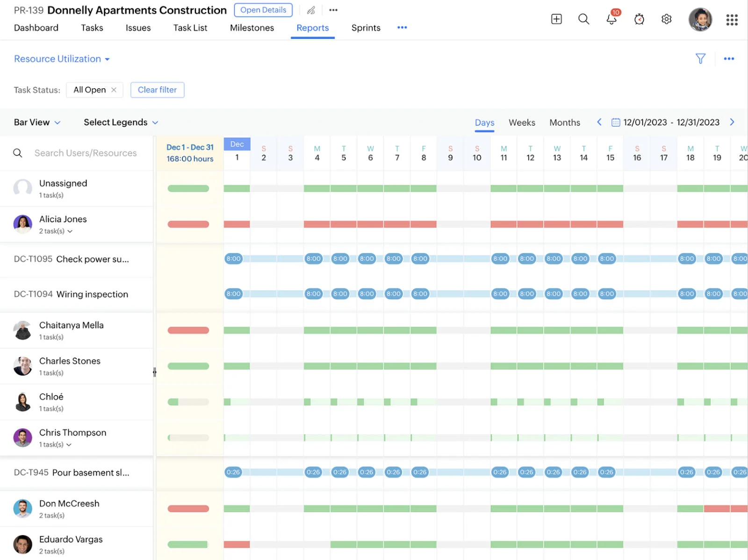Click the Open Details button
This screenshot has height=560, width=748.
pyautogui.click(x=263, y=10)
